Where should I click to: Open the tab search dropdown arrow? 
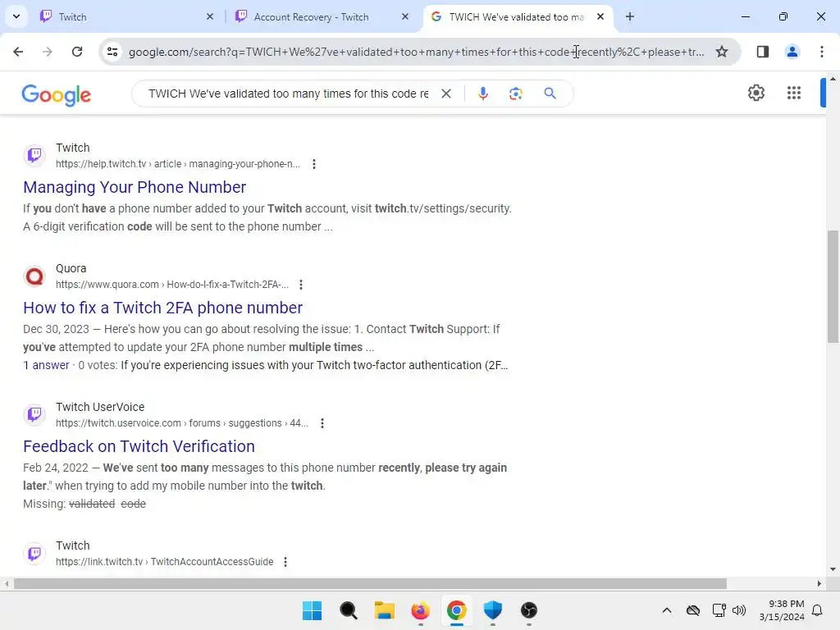tap(16, 16)
